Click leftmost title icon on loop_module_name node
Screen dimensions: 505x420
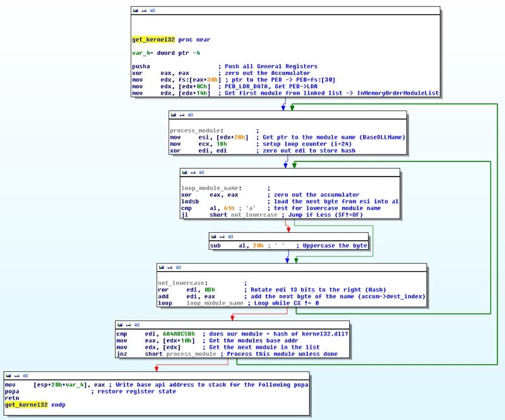pos(184,172)
